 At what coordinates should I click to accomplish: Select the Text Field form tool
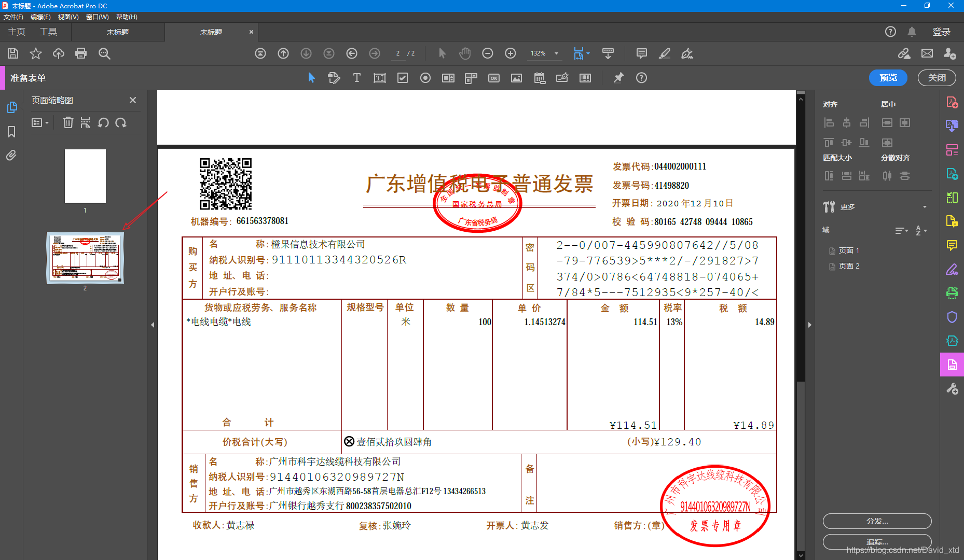pyautogui.click(x=379, y=78)
